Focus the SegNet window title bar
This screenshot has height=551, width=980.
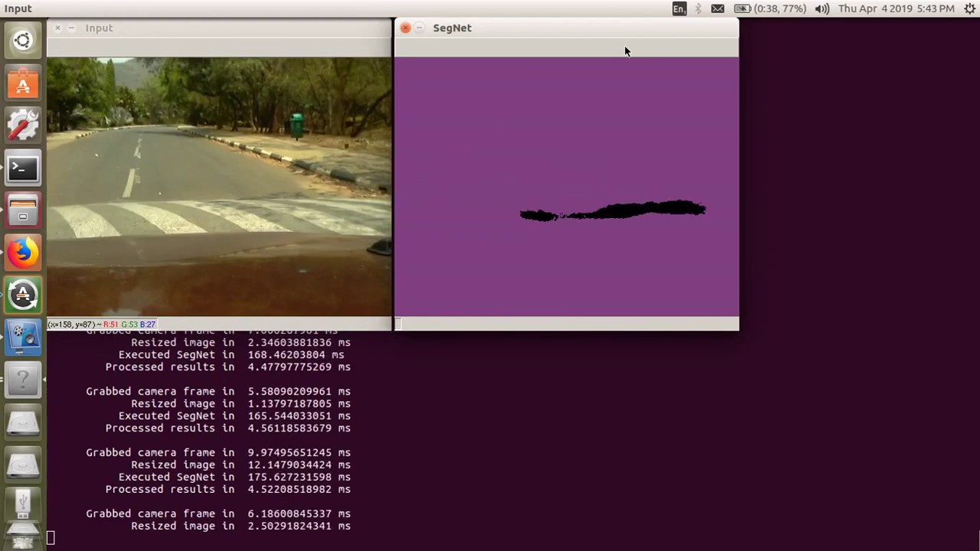coord(567,28)
